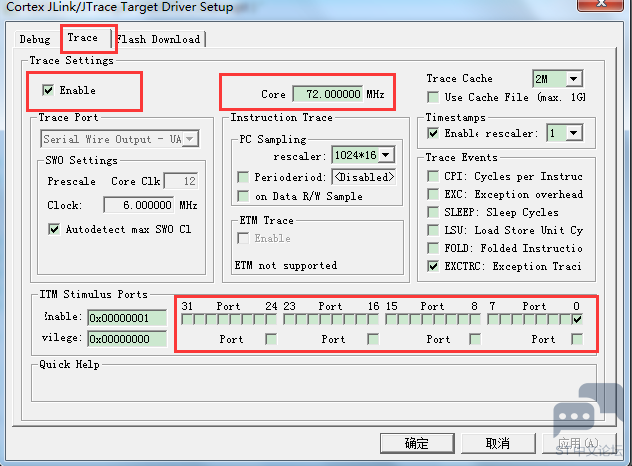Toggle ITM stimulus port 31 checkbox
Image resolution: width=632 pixels, height=466 pixels.
[x=187, y=320]
